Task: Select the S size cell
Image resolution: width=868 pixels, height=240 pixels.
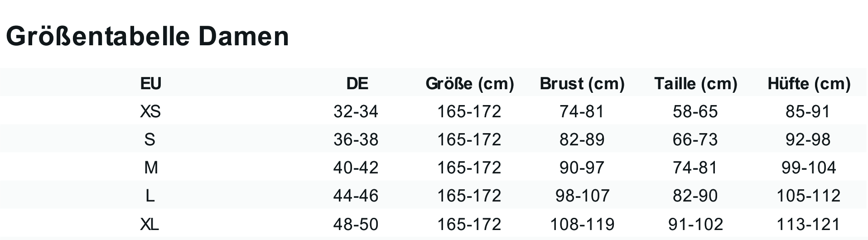Action: [150, 139]
